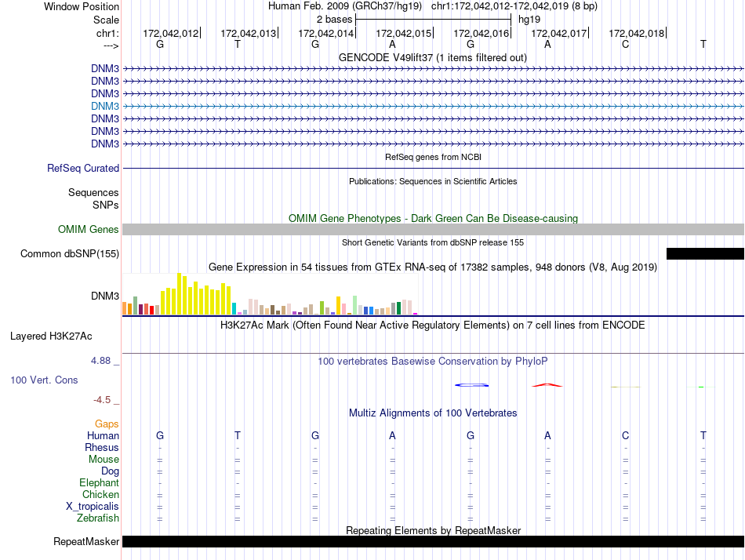Click DNM3 label beside GTEx bar chart
This screenshot has height=560, width=745.
(x=105, y=296)
